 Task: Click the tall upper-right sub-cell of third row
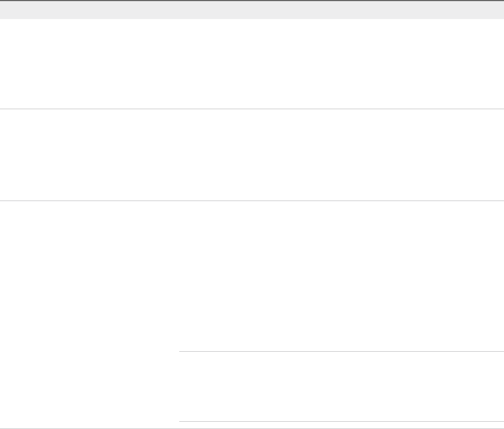340,276
